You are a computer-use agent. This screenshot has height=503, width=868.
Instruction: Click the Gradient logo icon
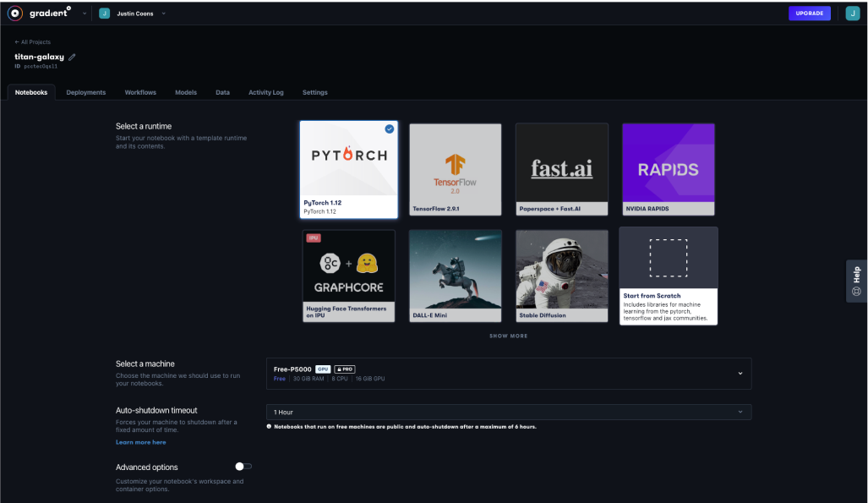click(x=15, y=14)
